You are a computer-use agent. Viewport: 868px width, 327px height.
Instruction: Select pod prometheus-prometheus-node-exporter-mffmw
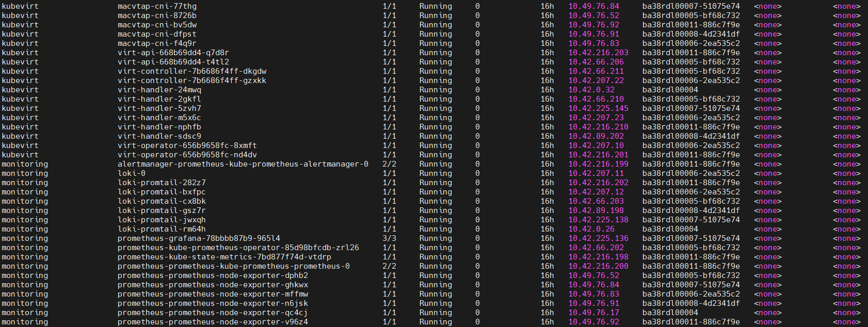point(213,294)
